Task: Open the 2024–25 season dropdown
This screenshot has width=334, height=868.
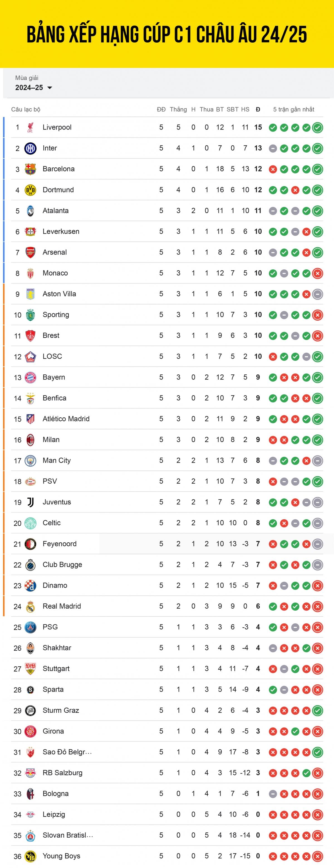Action: click(34, 88)
